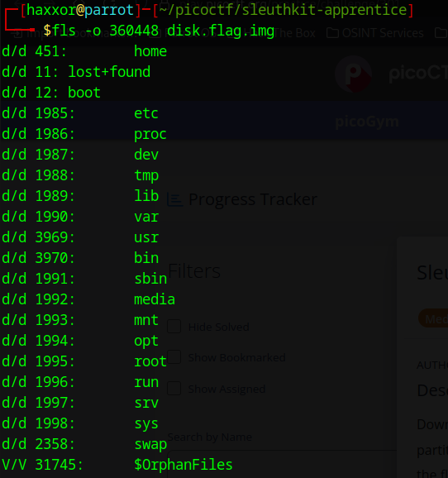Click the Progress Tracker heading
This screenshot has height=478, width=448.
point(253,199)
